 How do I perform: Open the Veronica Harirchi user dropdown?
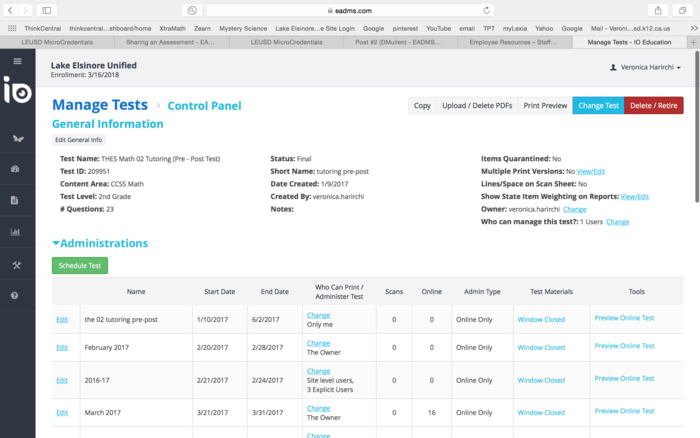point(646,67)
